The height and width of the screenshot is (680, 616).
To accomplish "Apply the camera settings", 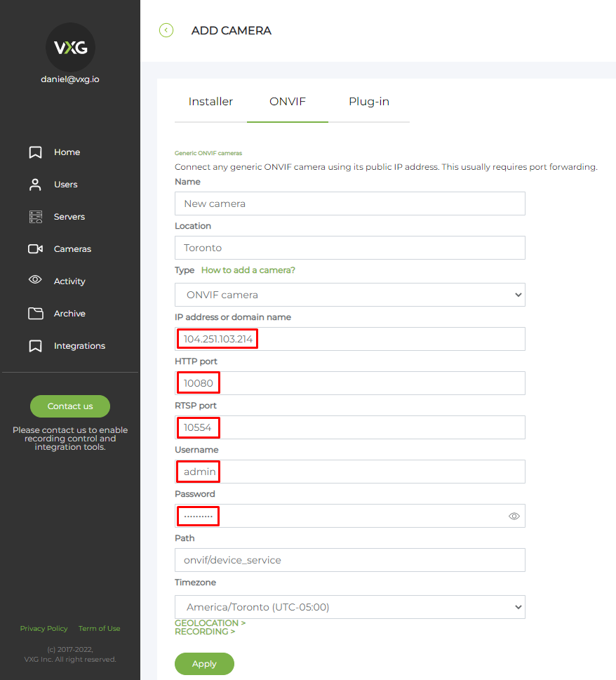I will pos(204,663).
